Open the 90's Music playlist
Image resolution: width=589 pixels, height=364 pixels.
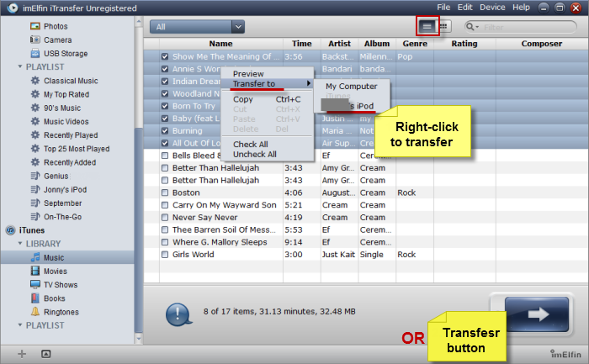(x=62, y=108)
